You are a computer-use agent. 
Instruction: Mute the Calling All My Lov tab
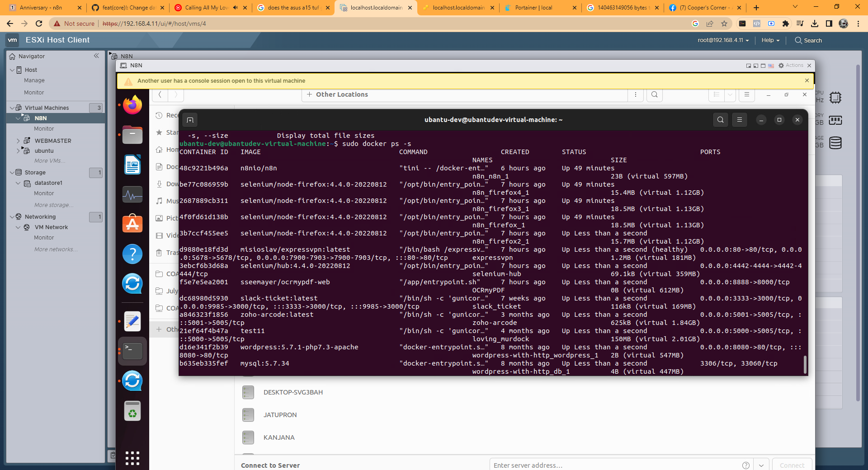click(x=235, y=8)
